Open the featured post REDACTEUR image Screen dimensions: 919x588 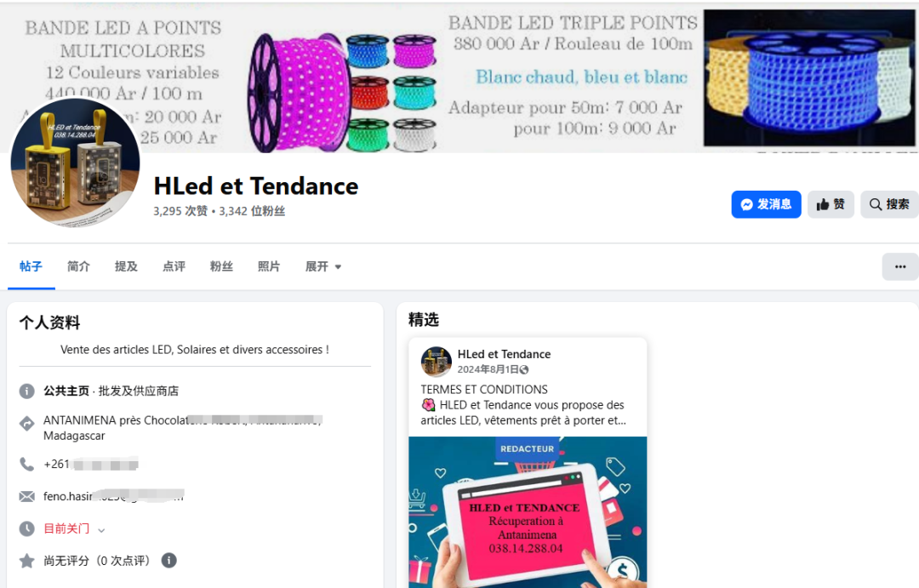tap(528, 512)
